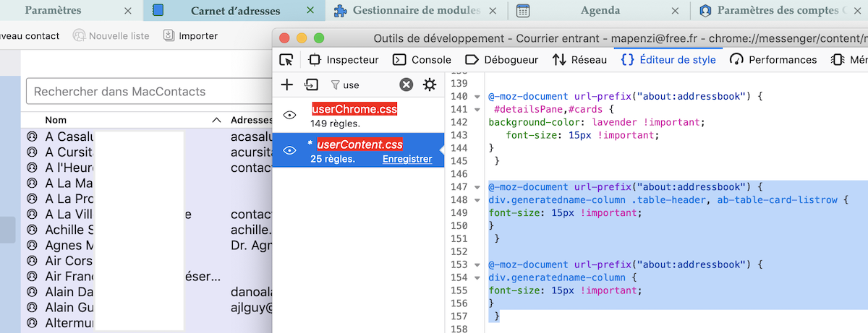The height and width of the screenshot is (333, 868).
Task: Click contact icon beside Alain Da
Action: 32,292
